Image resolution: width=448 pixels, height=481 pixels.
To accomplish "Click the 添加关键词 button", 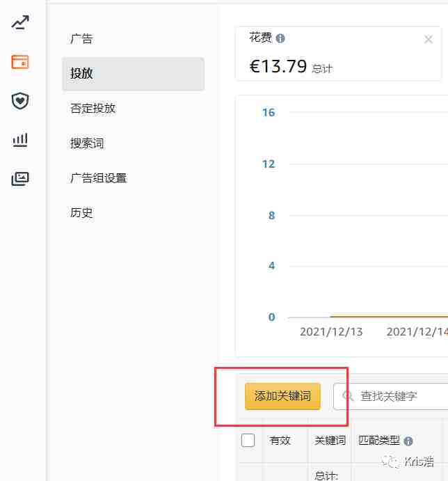I will coord(282,396).
